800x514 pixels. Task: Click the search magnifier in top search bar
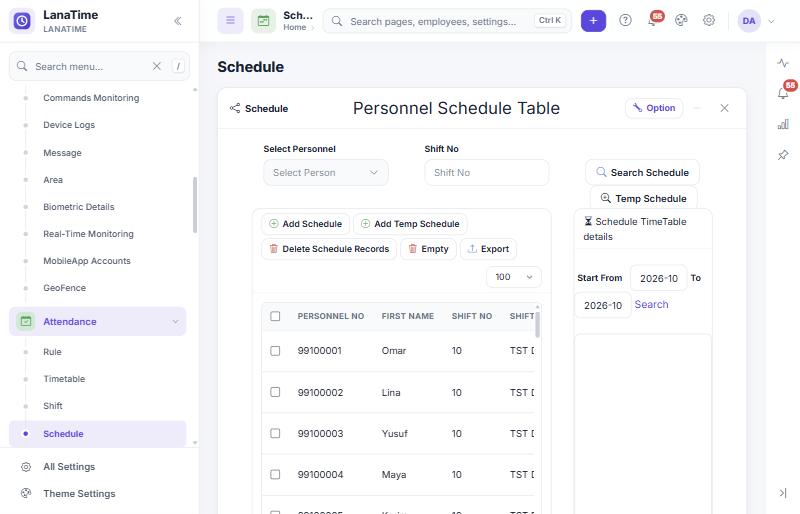pos(337,21)
